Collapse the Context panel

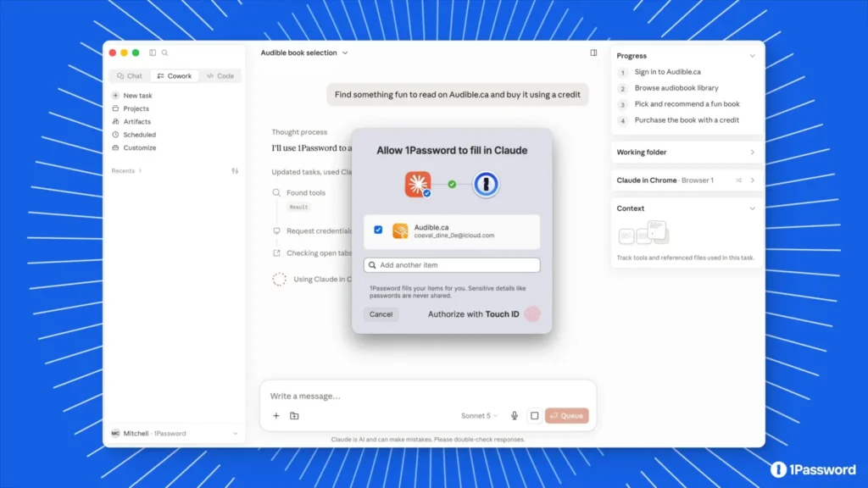753,208
